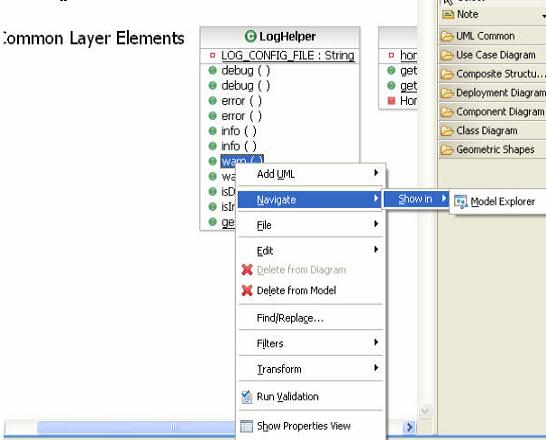Expand the Transform submenu arrow
This screenshot has height=440, width=546.
[x=376, y=367]
